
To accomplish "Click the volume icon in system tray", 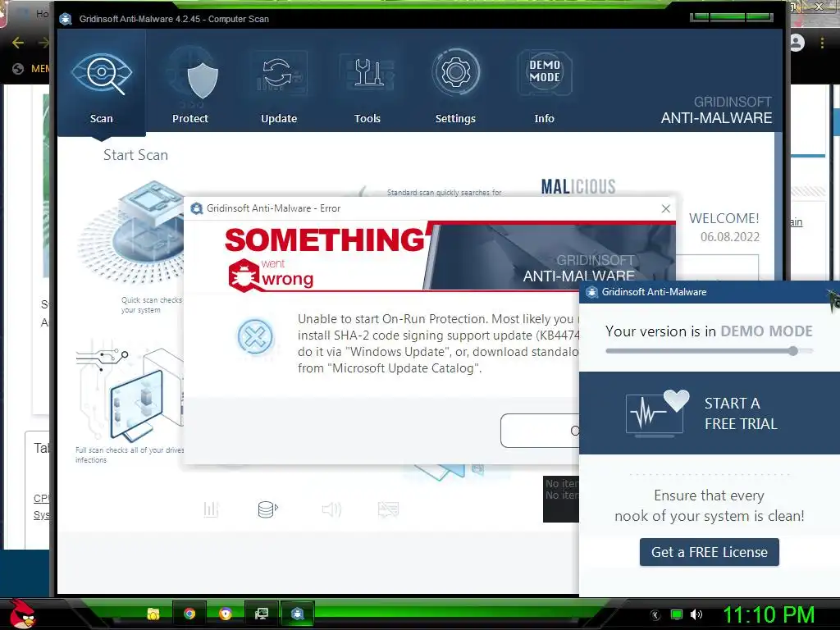I will (696, 614).
